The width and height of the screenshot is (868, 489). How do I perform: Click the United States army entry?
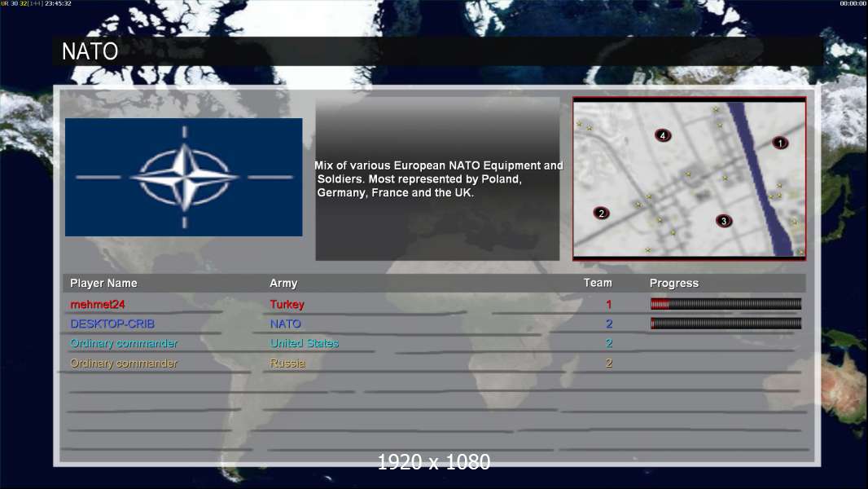(x=304, y=343)
